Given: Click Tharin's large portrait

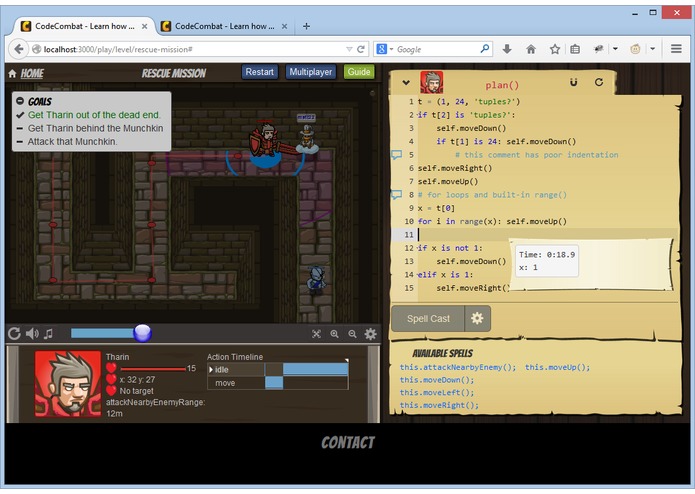Looking at the screenshot, I should (x=68, y=384).
